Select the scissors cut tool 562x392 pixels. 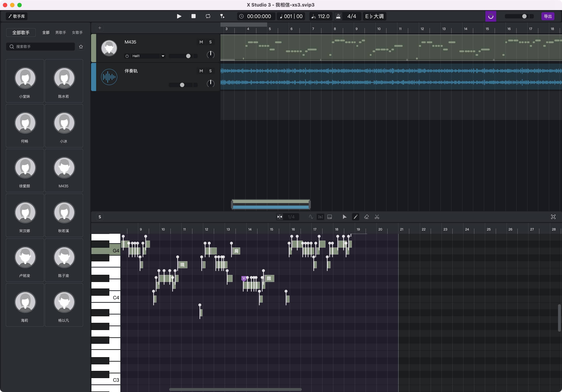377,217
